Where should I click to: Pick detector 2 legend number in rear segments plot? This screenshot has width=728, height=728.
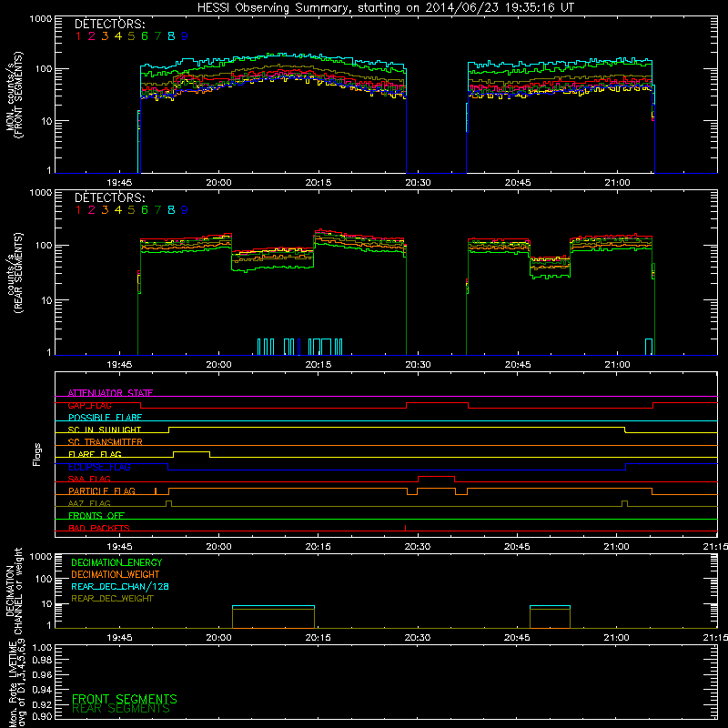click(92, 210)
